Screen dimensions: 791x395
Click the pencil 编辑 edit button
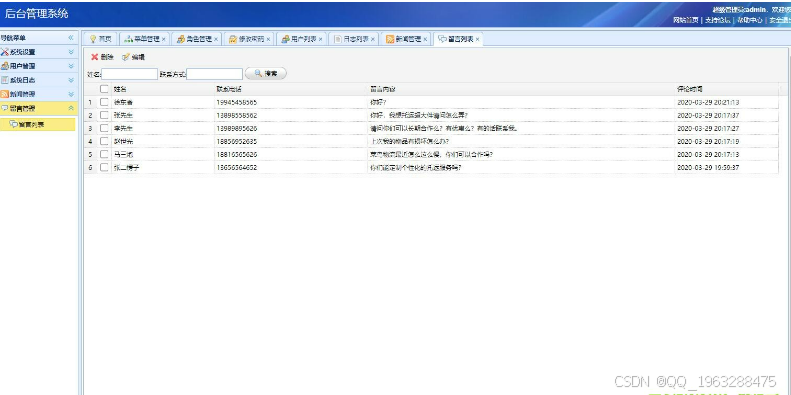[x=134, y=58]
